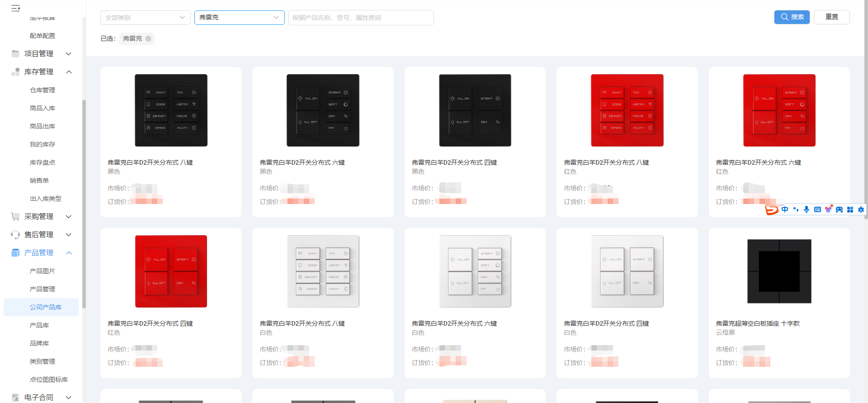
Task: Click the 售后管理 headset icon
Action: pos(15,235)
